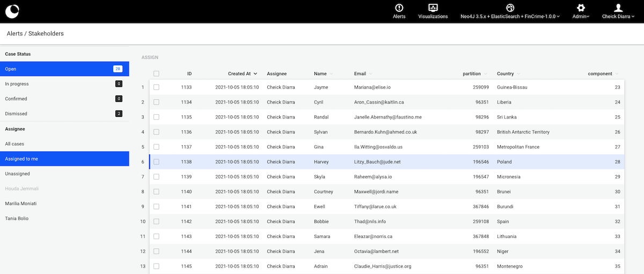Check the box for alert ID 1133
Viewport: 644px width, 274px height.
click(x=156, y=87)
